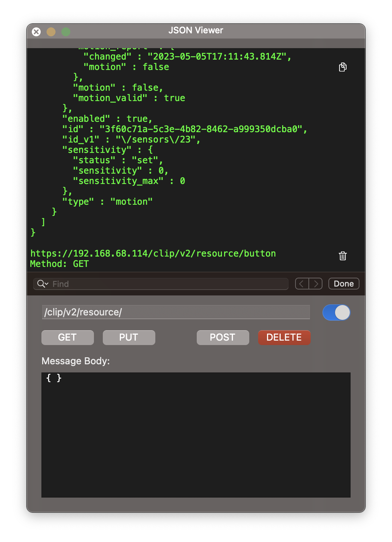The height and width of the screenshot is (542, 392).
Task: Dismiss the find bar with Done
Action: pos(344,284)
